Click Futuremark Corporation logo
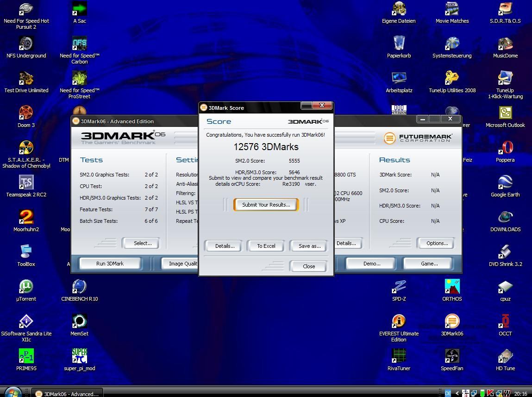Image resolution: width=532 pixels, height=397 pixels. [418, 138]
